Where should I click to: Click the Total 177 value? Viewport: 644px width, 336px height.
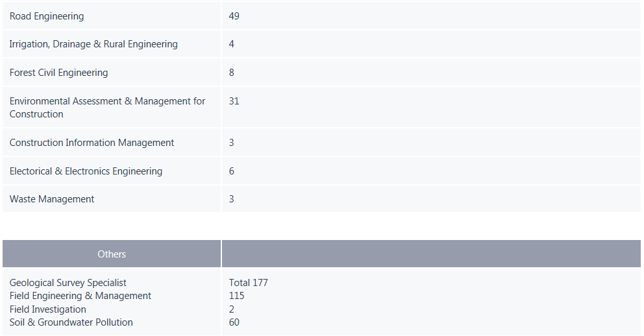pos(249,283)
